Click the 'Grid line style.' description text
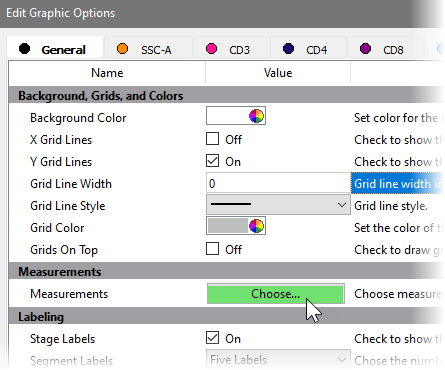Image resolution: width=445 pixels, height=370 pixels. point(390,206)
